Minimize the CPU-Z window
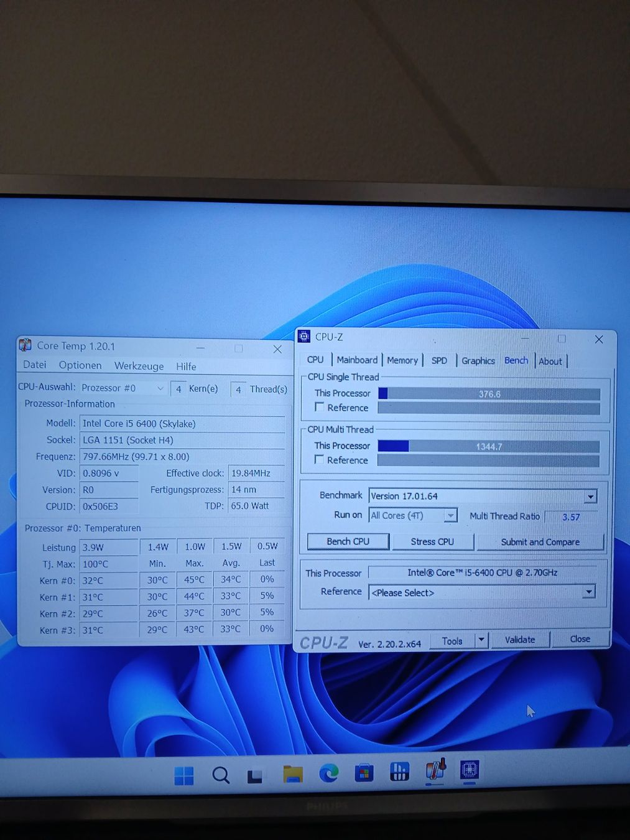Viewport: 630px width, 840px height. point(526,338)
